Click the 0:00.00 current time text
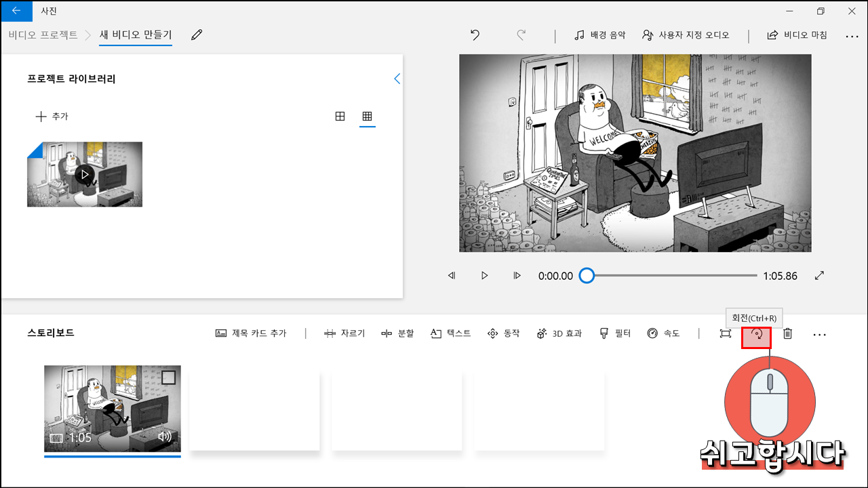 (x=555, y=276)
